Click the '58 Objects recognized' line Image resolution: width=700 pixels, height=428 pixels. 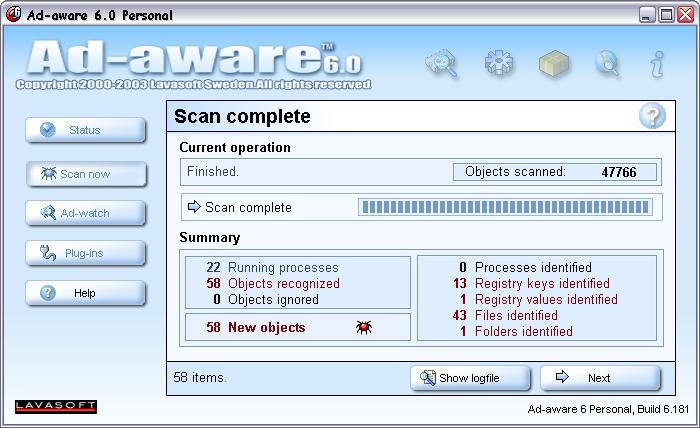coord(273,283)
